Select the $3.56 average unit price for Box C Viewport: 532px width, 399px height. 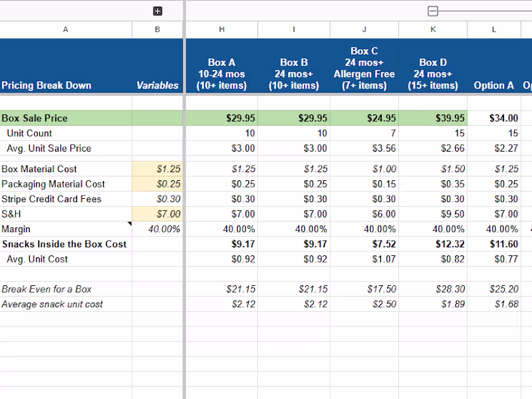point(364,148)
